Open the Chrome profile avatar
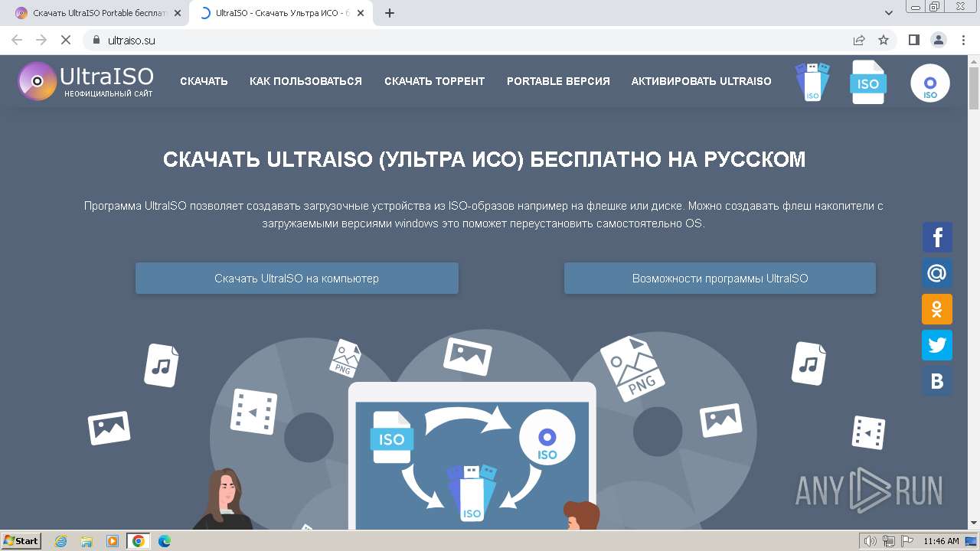This screenshot has width=980, height=551. [x=938, y=40]
